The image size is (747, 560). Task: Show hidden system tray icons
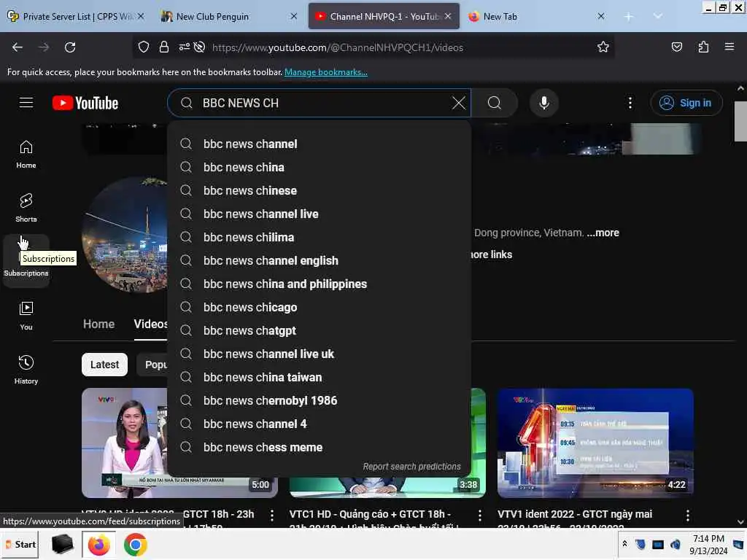coord(624,544)
